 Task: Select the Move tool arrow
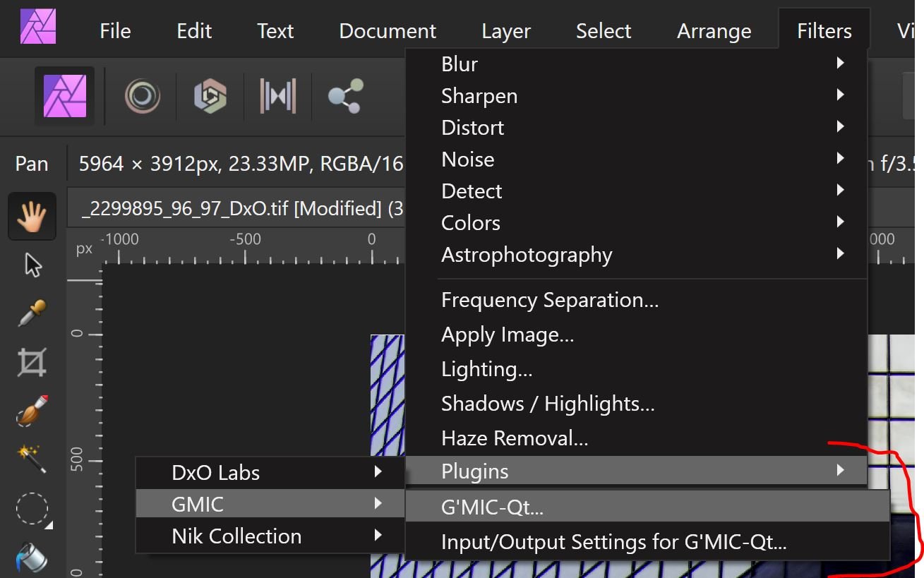point(32,266)
